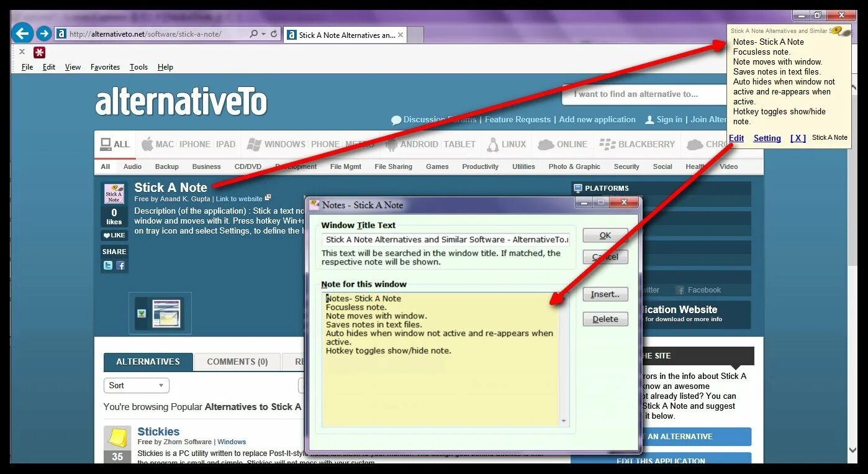Choose the Audio category

tap(132, 166)
